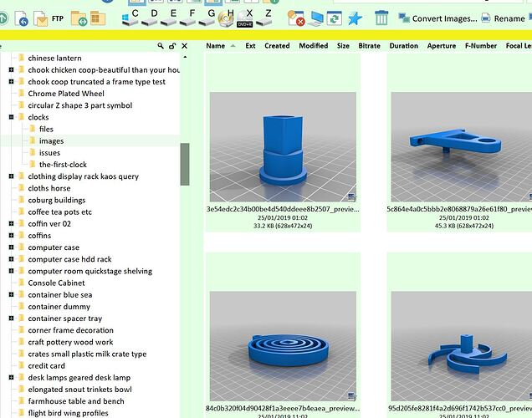This screenshot has height=418, width=532.
Task: Click the tree scroll-up arrow
Action: pos(185,57)
